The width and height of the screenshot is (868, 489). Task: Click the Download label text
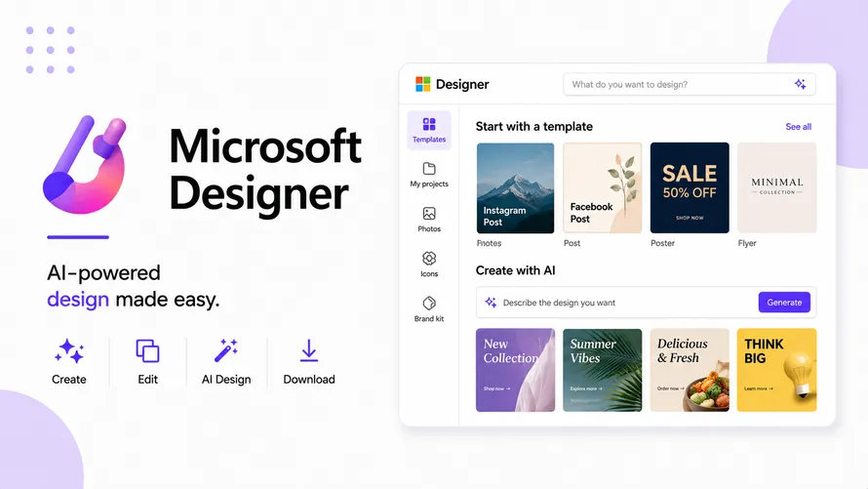pyautogui.click(x=309, y=380)
